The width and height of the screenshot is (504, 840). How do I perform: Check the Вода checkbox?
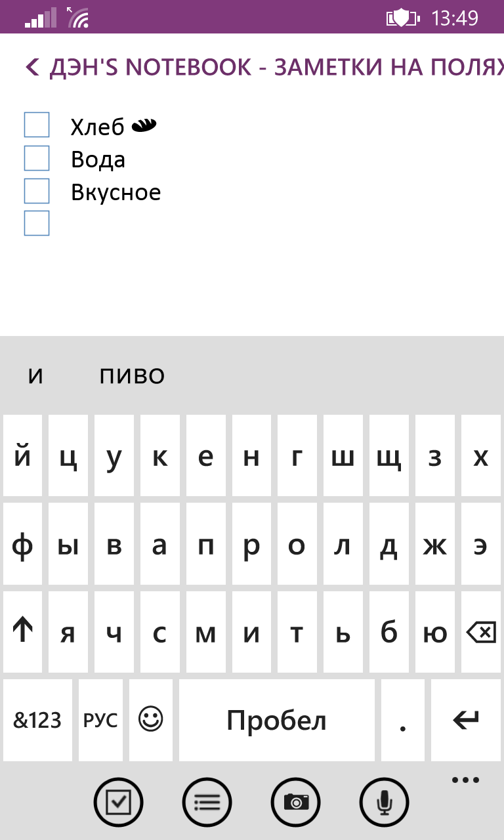click(x=37, y=157)
